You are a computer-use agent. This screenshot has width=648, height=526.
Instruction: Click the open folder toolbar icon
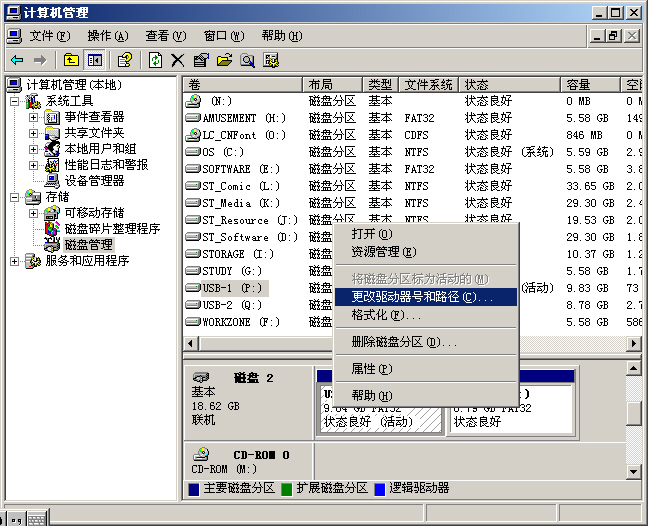point(224,60)
